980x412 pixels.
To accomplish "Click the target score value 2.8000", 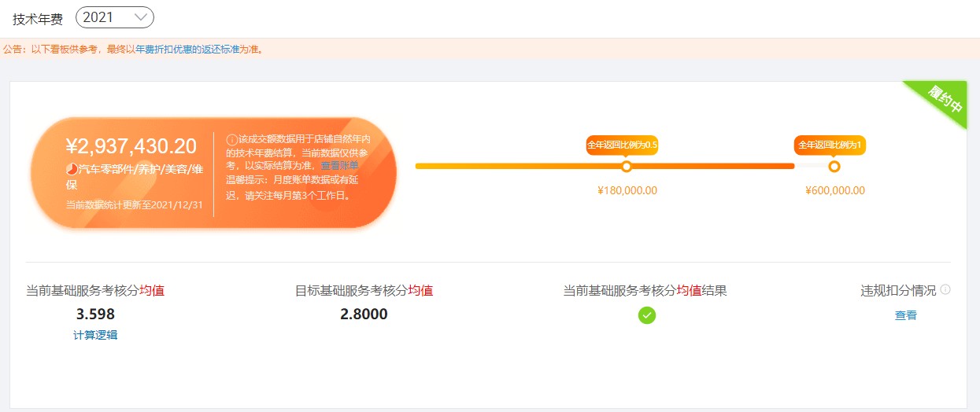I will pyautogui.click(x=364, y=315).
